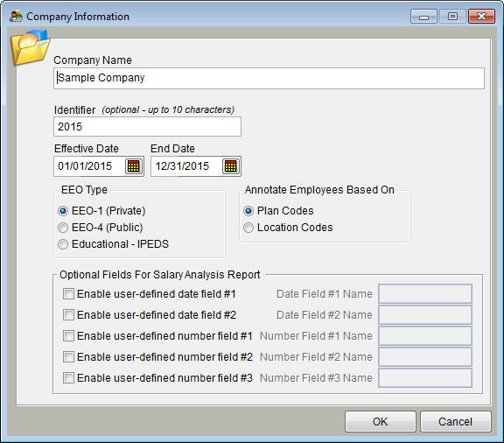The height and width of the screenshot is (443, 504).
Task: Click into the Identifier input box
Action: 147,126
